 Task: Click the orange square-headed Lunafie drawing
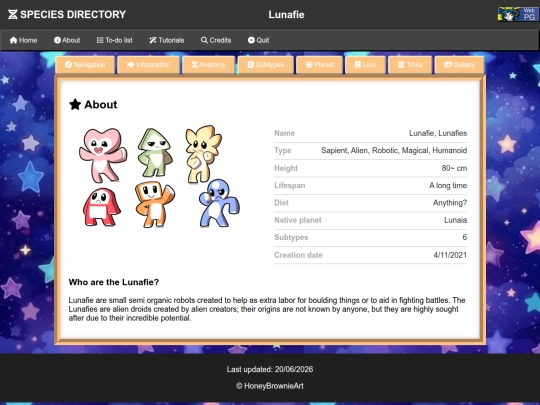pos(155,204)
